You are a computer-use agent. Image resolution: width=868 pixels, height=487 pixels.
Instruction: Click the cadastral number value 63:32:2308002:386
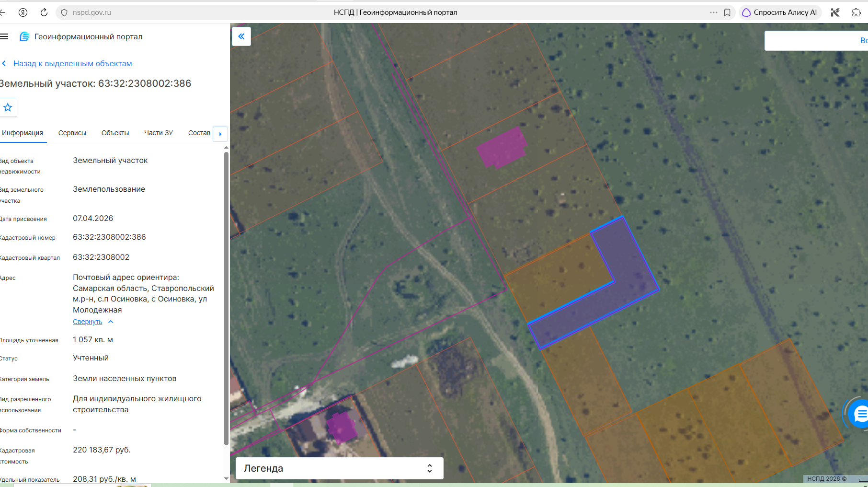pyautogui.click(x=109, y=237)
